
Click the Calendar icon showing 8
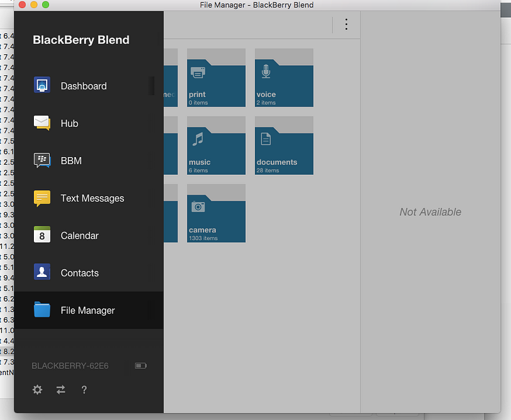pos(42,235)
